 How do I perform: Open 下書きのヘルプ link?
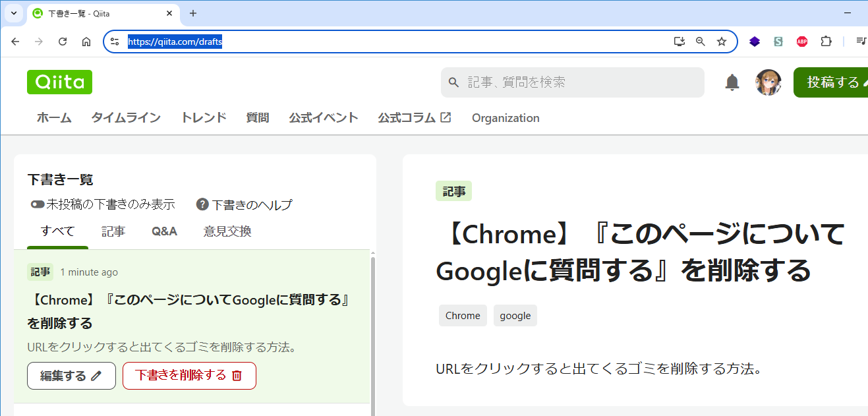pyautogui.click(x=245, y=204)
